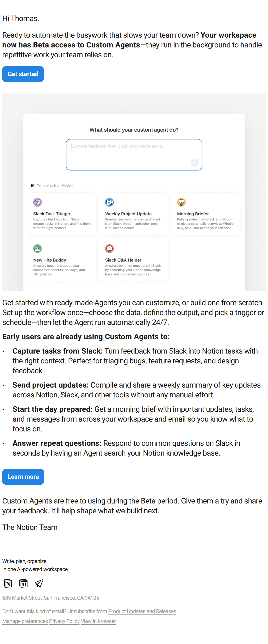This screenshot has height=644, width=268.
Task: Select the Weekly Project Update template title
Action: [x=128, y=214]
